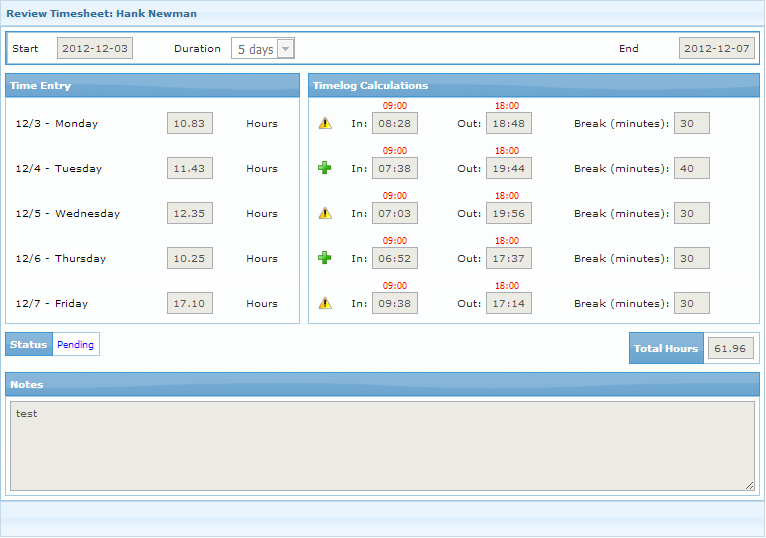Click the green plus icon for Tuesday
Viewport: 766px width, 538px height.
coord(325,168)
